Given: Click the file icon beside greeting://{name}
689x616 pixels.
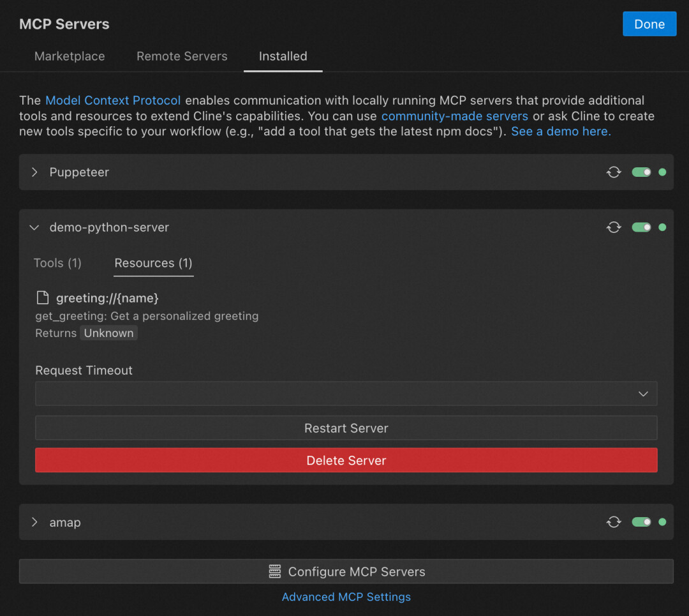Looking at the screenshot, I should [43, 297].
